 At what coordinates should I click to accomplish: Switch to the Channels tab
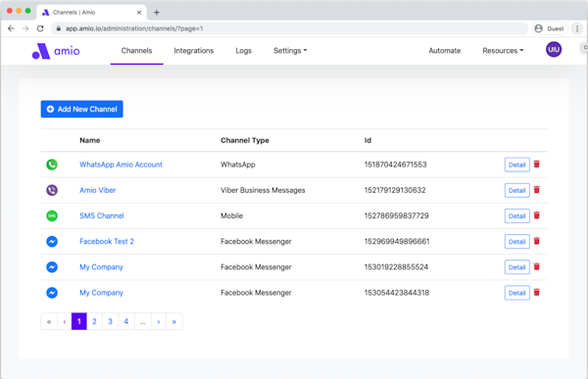tap(136, 51)
